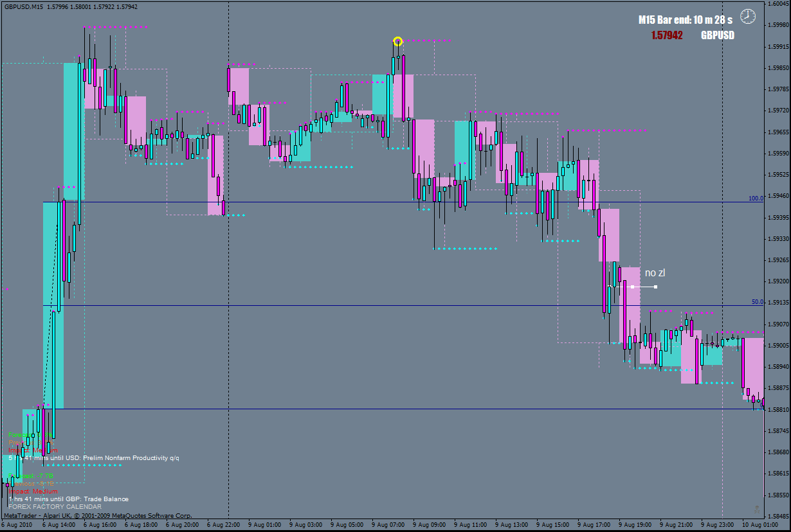Image resolution: width=791 pixels, height=532 pixels.
Task: Click '9 Aug 01:00' on the time axis
Action: [264, 524]
